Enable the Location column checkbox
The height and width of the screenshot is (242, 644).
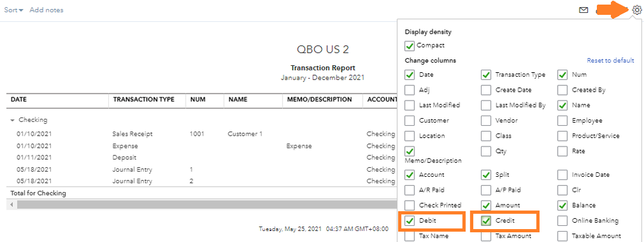coord(409,136)
